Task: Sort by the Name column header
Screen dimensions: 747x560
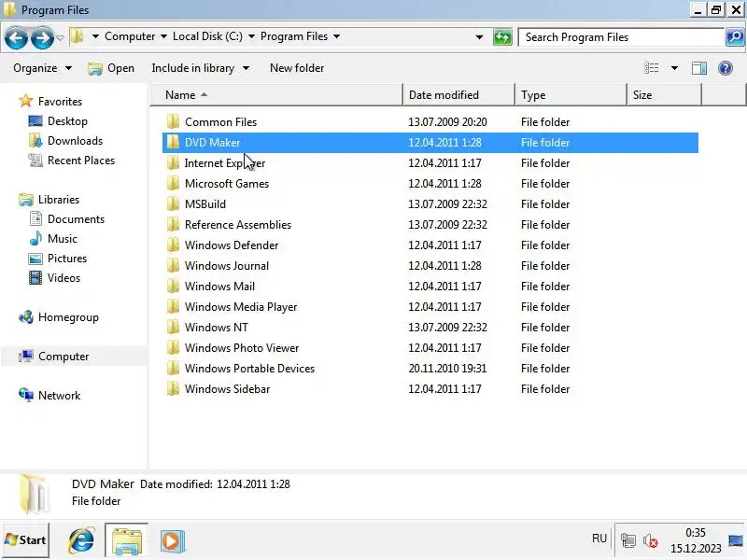Action: 276,95
